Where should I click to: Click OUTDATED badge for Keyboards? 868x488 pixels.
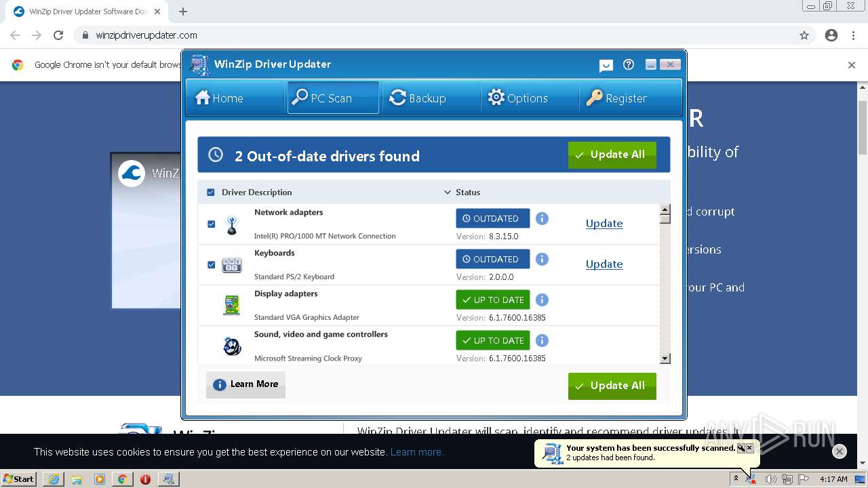click(493, 259)
